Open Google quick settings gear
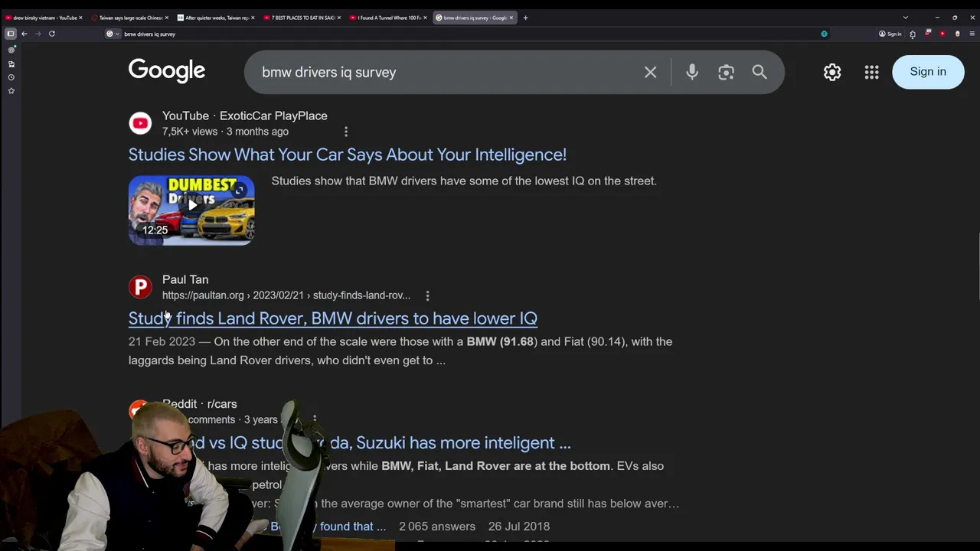The height and width of the screenshot is (551, 980). coord(832,72)
